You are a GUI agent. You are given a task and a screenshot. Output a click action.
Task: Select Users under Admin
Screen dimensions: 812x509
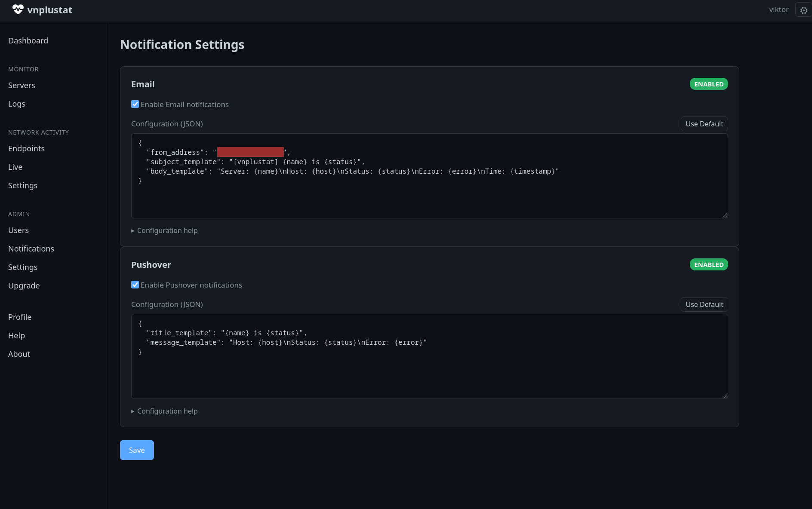coord(18,230)
